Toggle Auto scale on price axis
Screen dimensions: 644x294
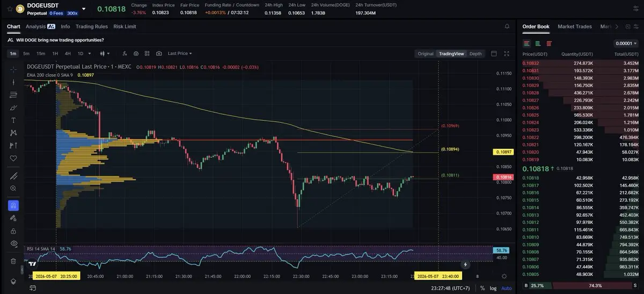(506, 288)
